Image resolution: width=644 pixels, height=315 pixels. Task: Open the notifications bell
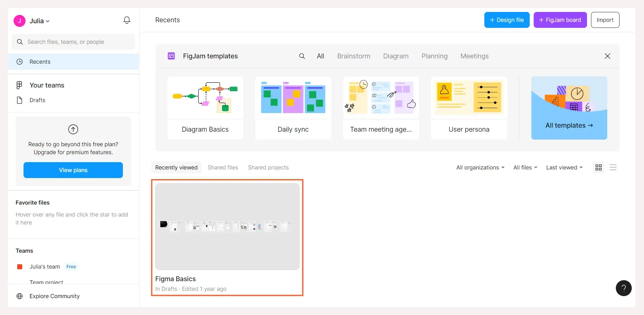(127, 20)
